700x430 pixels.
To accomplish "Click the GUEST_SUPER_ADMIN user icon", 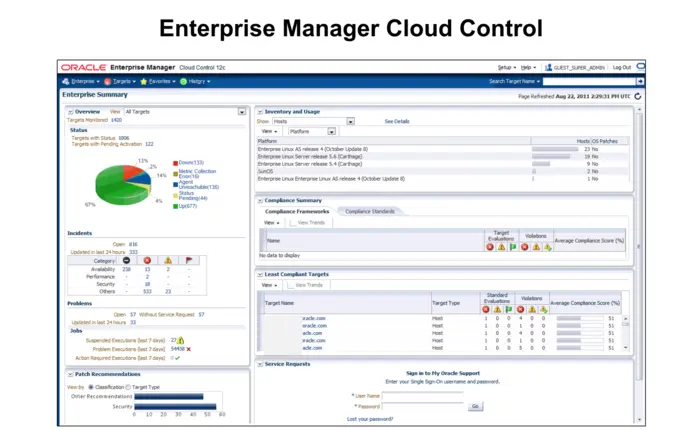I will pyautogui.click(x=548, y=67).
